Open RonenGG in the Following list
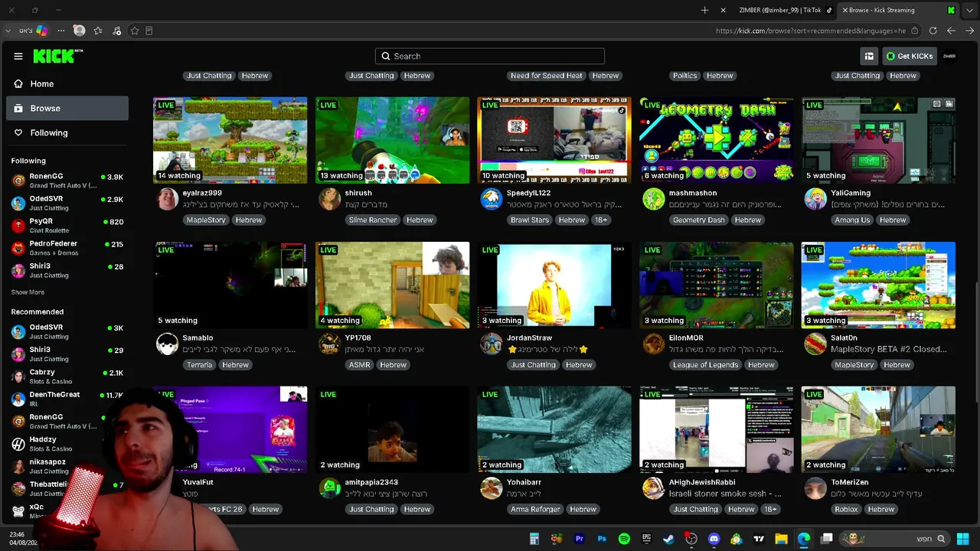Screen dimensions: 980x551 point(67,181)
